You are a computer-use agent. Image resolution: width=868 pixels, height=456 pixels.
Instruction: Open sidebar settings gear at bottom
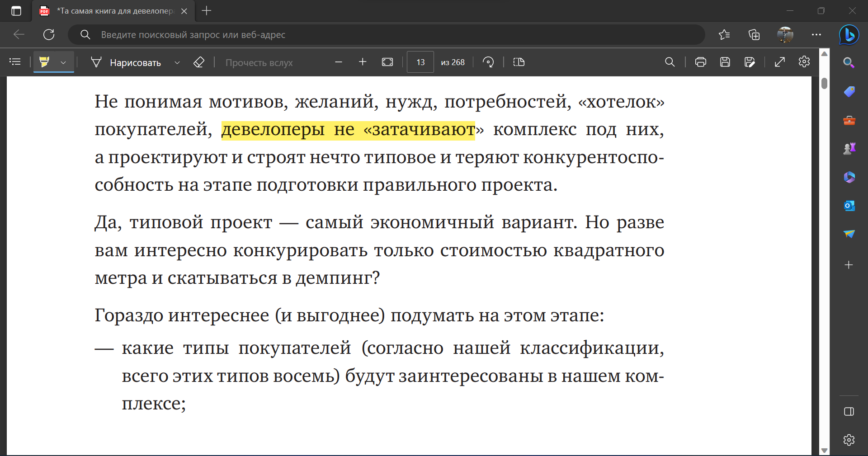coord(849,440)
